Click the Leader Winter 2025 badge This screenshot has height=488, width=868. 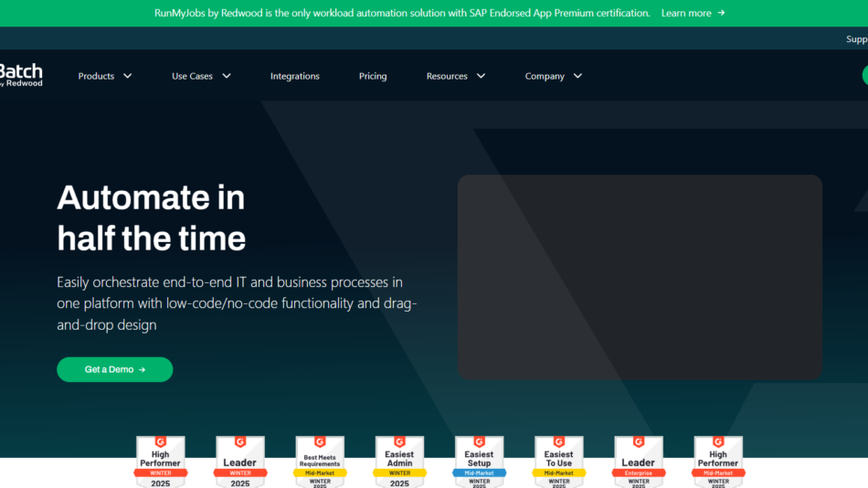pos(239,461)
